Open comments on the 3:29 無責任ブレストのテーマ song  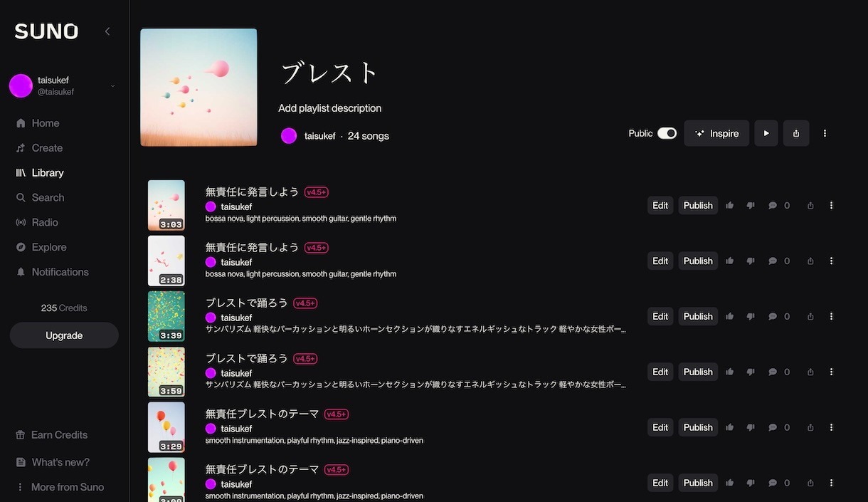(779, 428)
